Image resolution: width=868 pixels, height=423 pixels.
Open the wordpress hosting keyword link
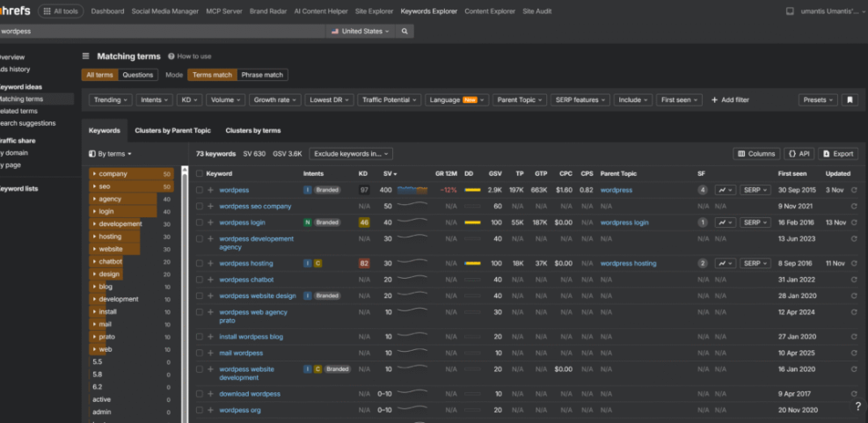tap(246, 264)
